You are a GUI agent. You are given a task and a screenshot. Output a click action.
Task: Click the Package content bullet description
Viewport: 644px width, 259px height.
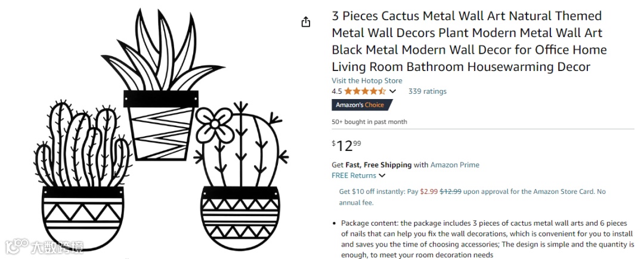pos(487,239)
